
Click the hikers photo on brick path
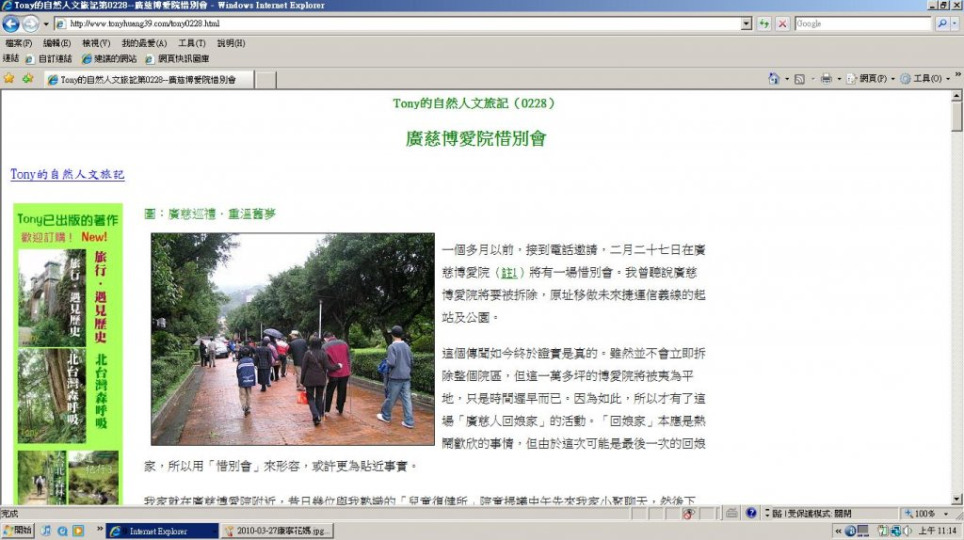pos(293,339)
